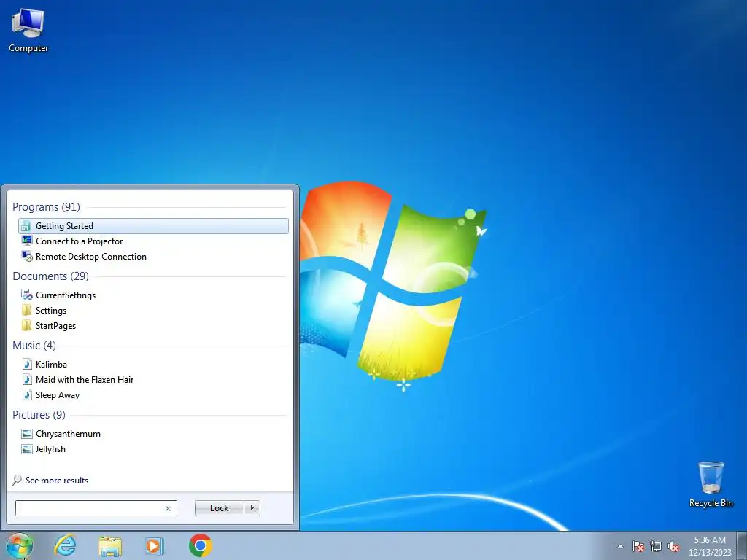747x560 pixels.
Task: Open the Settings folder result
Action: 153,311
